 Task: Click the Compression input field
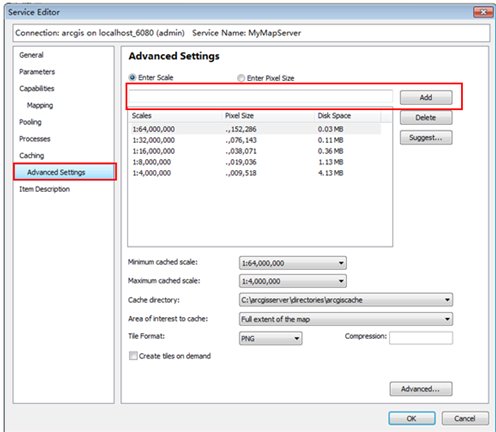pos(421,338)
